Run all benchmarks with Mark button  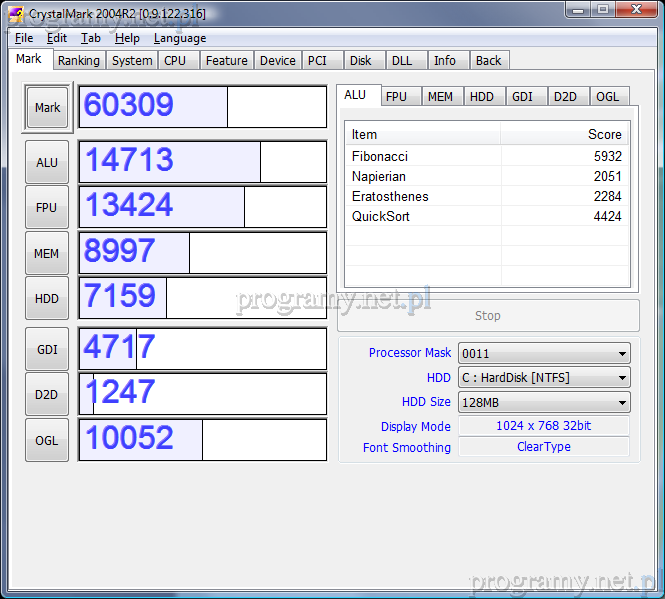pos(47,108)
